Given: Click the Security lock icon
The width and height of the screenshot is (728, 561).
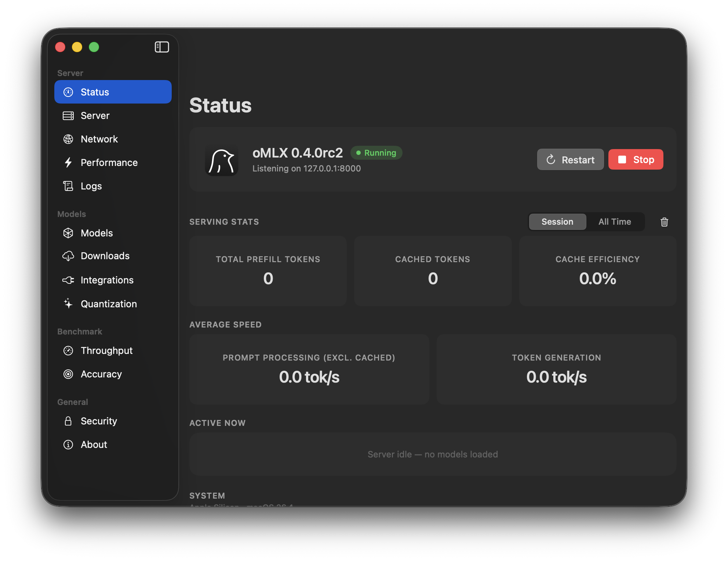Looking at the screenshot, I should (68, 421).
